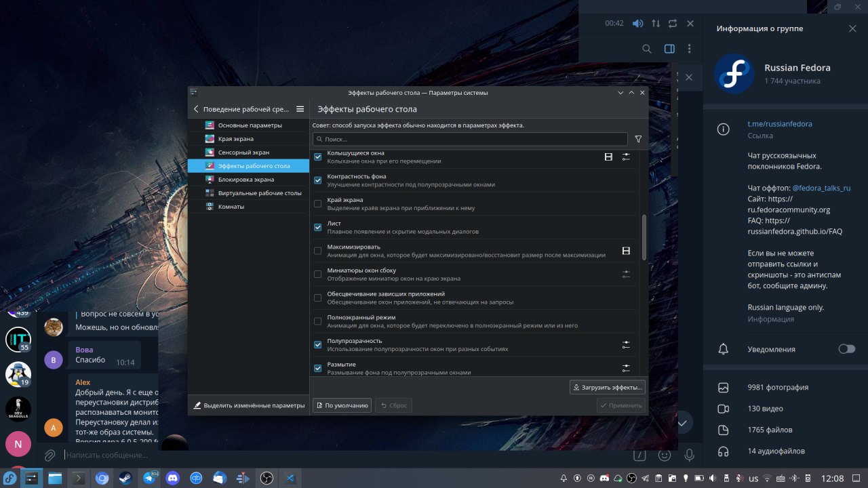Open the t.me/russianfedora link

point(779,124)
